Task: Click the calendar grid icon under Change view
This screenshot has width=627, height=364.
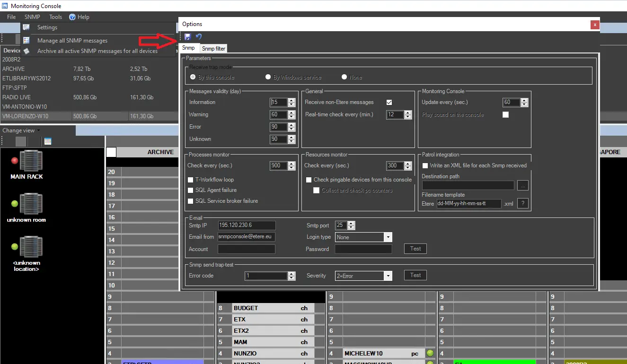Action: [48, 141]
